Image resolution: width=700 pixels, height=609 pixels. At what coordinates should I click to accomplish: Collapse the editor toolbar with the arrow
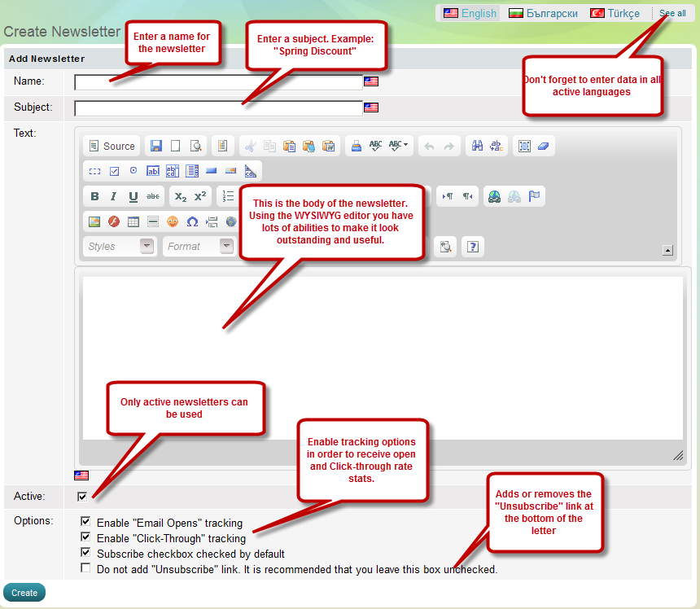[667, 251]
